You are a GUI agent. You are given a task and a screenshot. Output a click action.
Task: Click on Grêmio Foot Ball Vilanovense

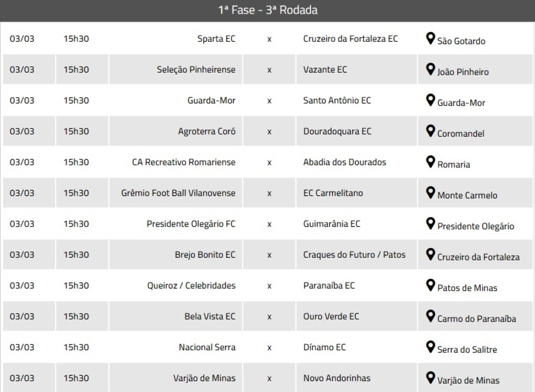coord(178,193)
